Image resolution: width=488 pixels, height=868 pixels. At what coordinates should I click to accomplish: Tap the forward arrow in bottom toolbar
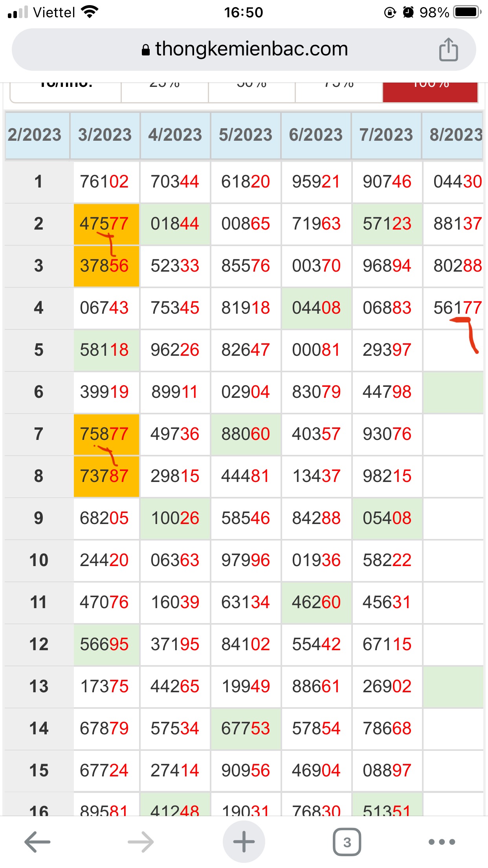click(x=141, y=842)
